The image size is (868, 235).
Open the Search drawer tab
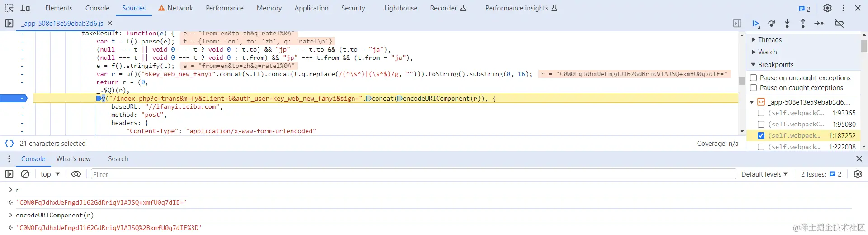pyautogui.click(x=118, y=159)
